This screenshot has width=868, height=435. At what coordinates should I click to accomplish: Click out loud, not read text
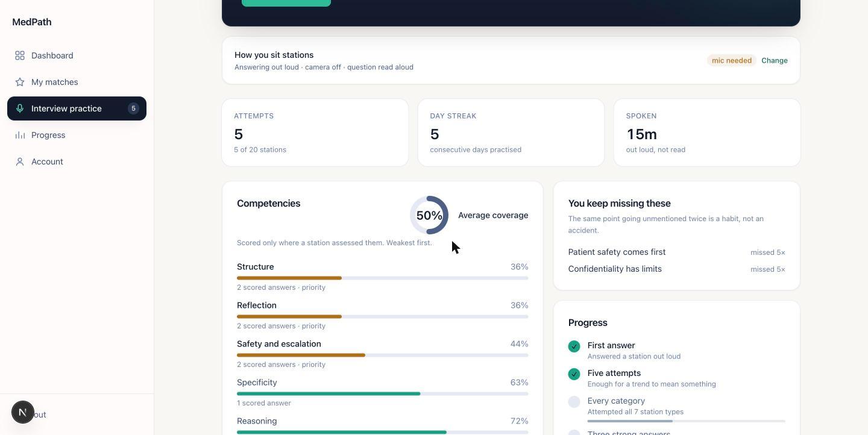point(656,149)
